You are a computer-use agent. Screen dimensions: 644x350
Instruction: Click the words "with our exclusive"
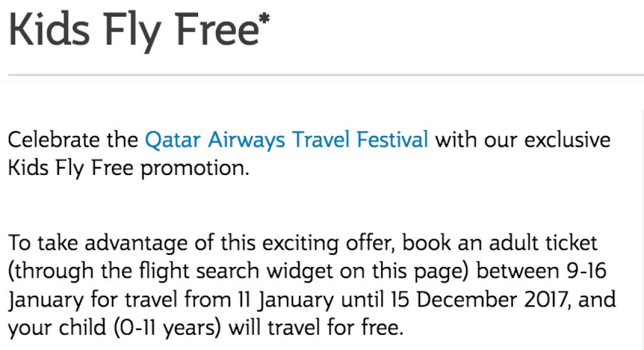point(523,139)
